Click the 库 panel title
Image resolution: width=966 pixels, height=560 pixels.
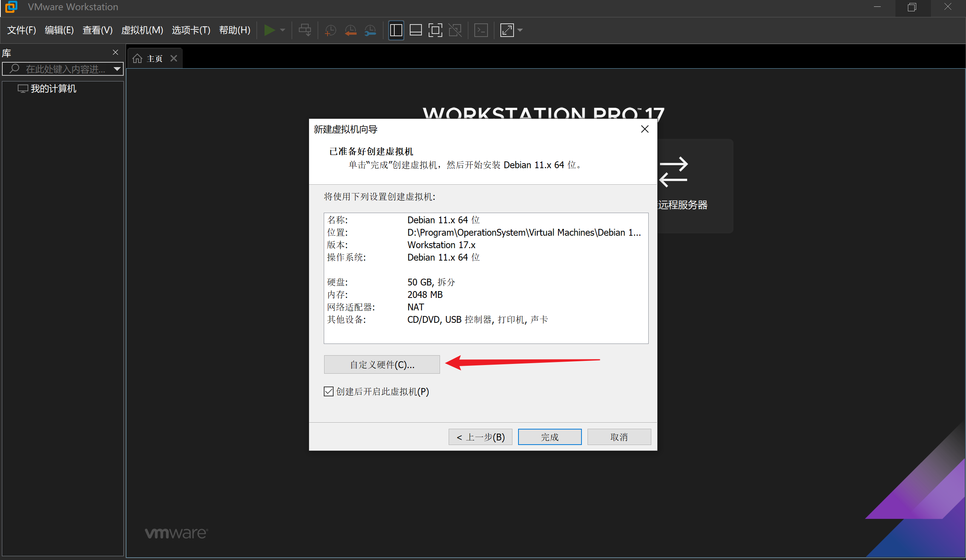click(x=6, y=53)
